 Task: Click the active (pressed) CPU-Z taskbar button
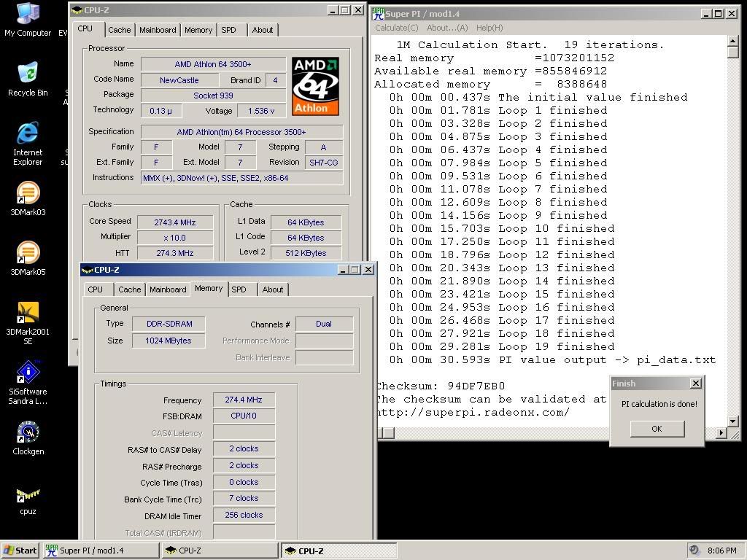tap(338, 551)
